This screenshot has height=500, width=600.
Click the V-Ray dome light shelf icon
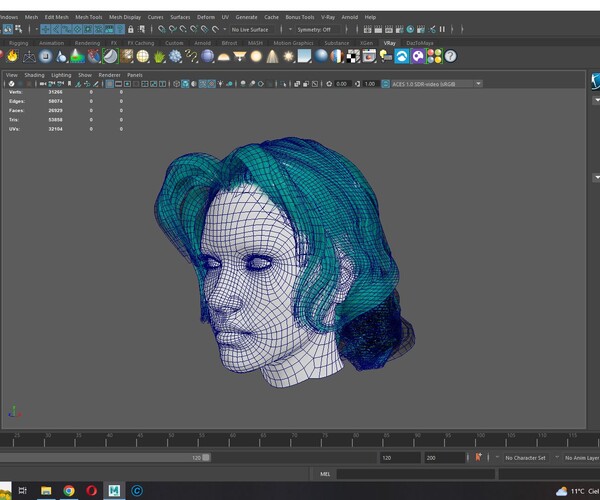pyautogui.click(x=223, y=57)
